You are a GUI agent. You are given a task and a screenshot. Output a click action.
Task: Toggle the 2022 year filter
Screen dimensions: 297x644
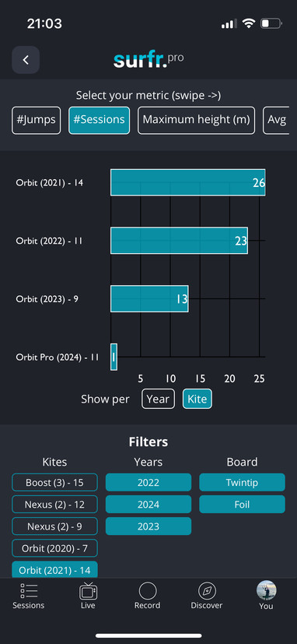click(148, 482)
